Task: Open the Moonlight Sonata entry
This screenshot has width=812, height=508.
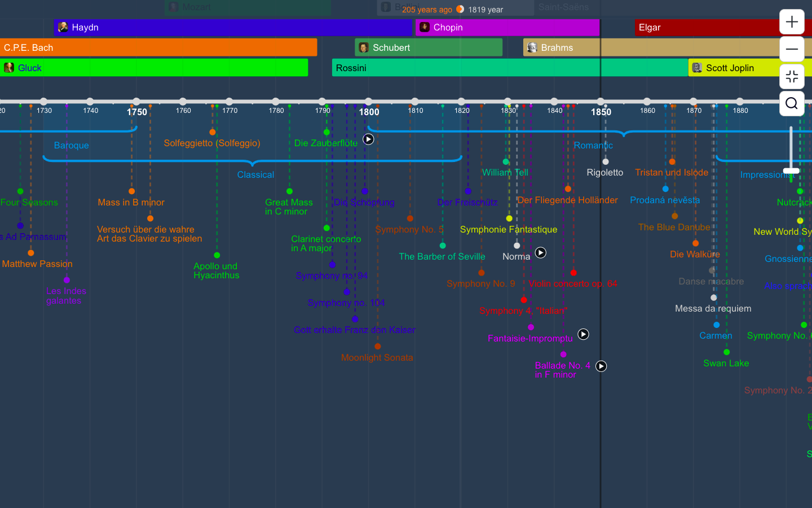Action: pyautogui.click(x=377, y=357)
